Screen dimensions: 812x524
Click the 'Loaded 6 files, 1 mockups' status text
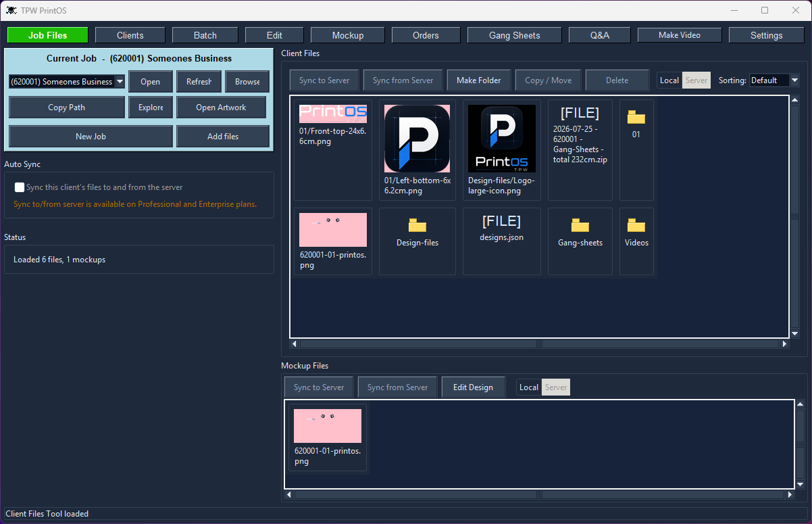pos(59,260)
